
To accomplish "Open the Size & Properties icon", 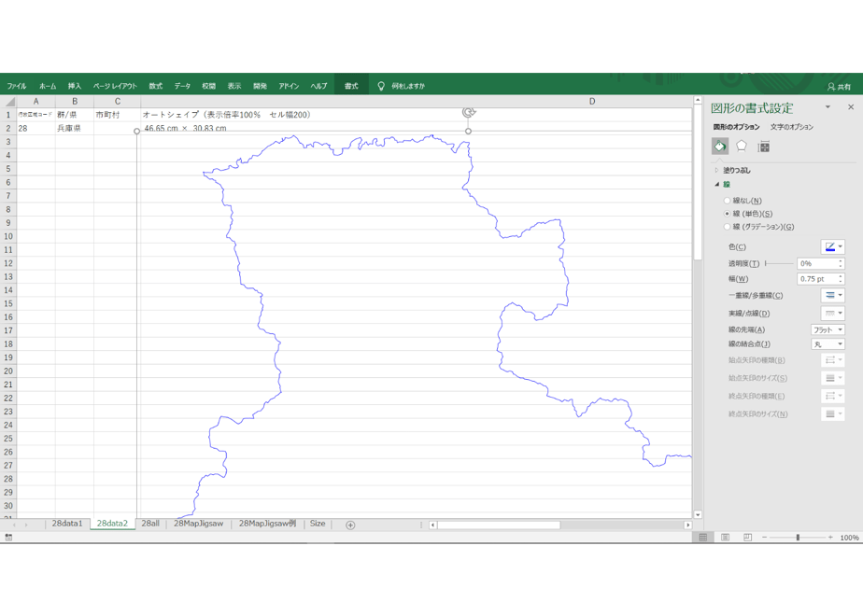I will pyautogui.click(x=763, y=147).
